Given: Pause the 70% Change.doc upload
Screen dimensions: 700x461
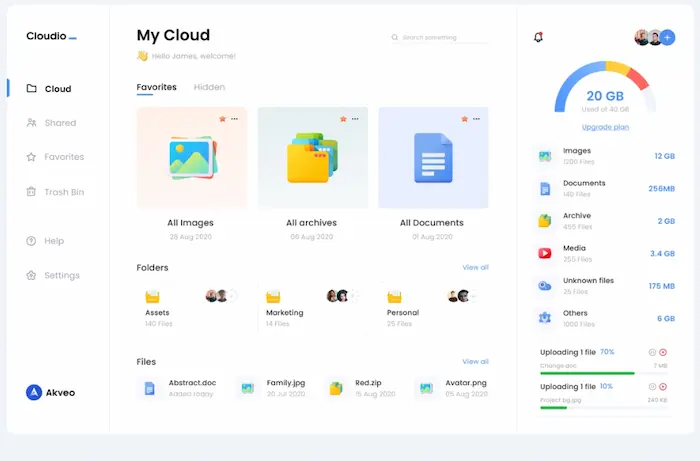Looking at the screenshot, I should point(652,353).
